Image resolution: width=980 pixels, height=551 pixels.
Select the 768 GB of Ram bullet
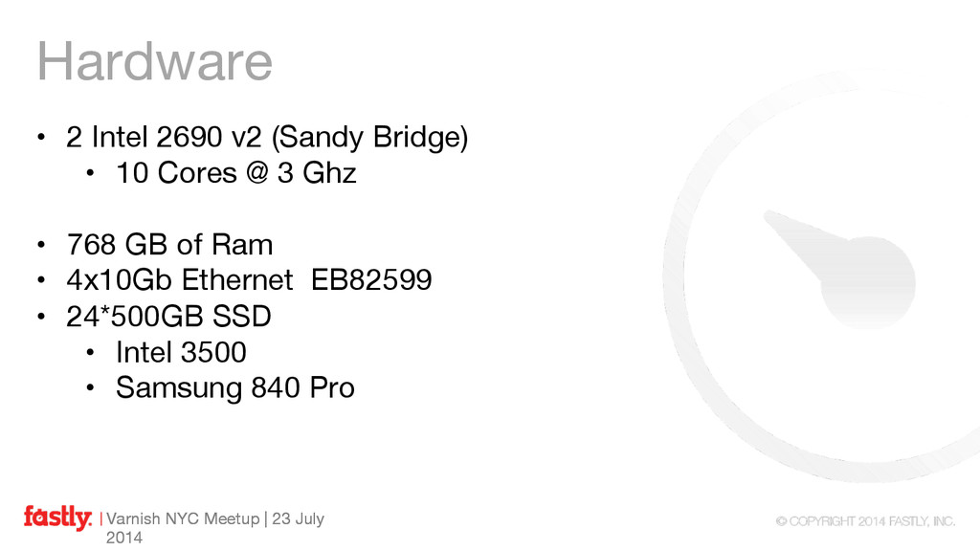[x=169, y=244]
